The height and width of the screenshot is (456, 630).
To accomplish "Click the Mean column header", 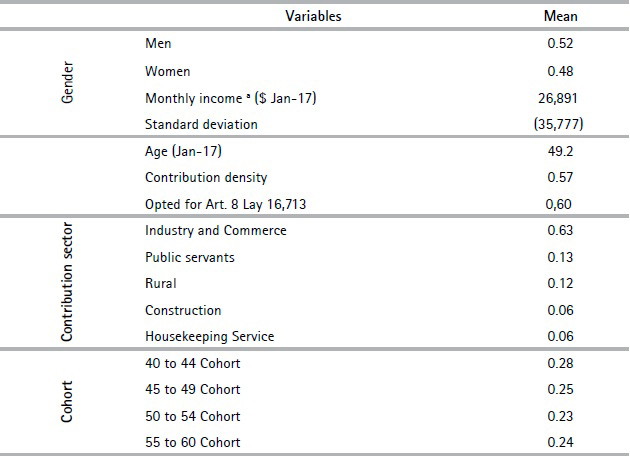I will click(560, 16).
